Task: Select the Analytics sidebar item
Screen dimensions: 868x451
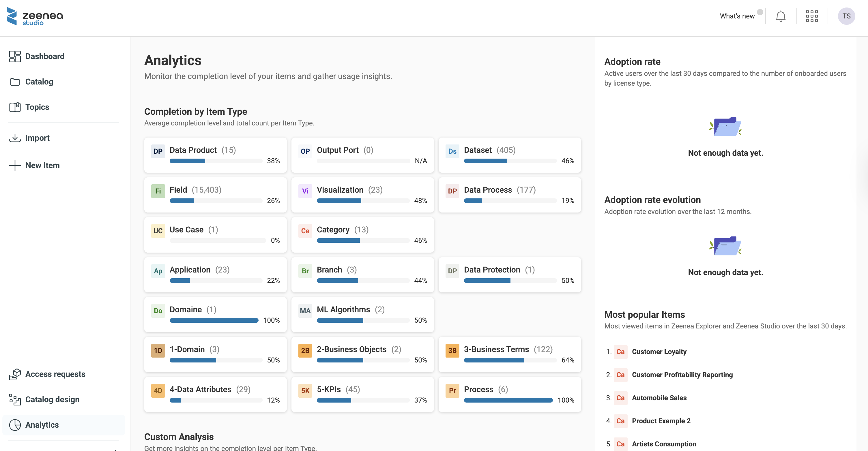Action: (42, 425)
